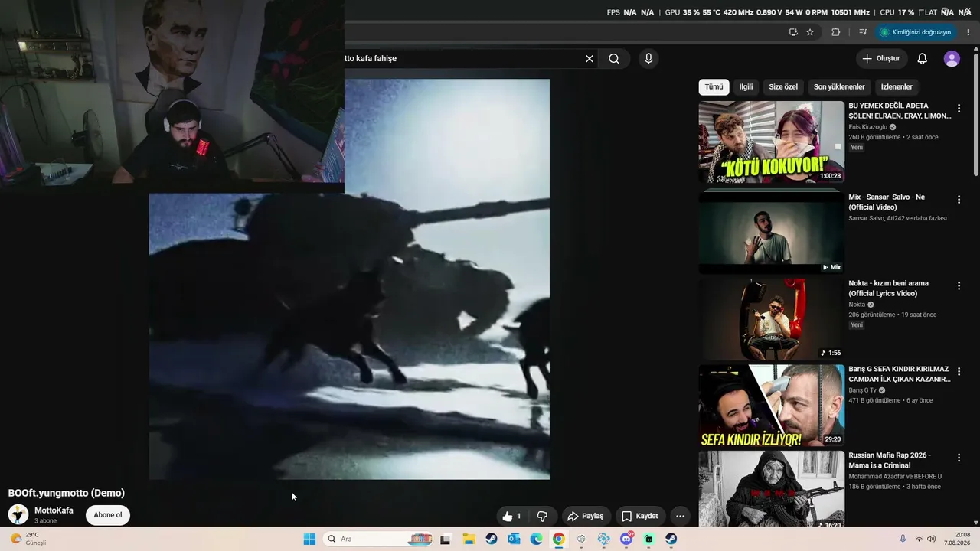Install the page as an app from address bar
Image resolution: width=980 pixels, height=551 pixels.
click(x=793, y=32)
